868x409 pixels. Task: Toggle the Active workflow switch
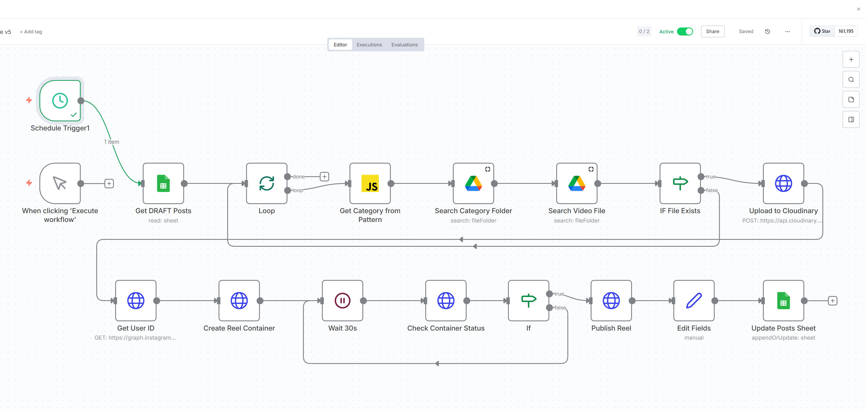point(685,31)
